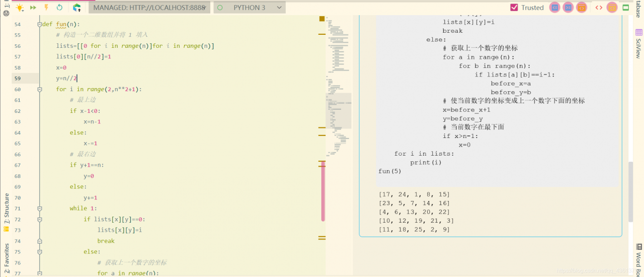
Task: Click the preview pane vertical scrollbar
Action: point(631,191)
